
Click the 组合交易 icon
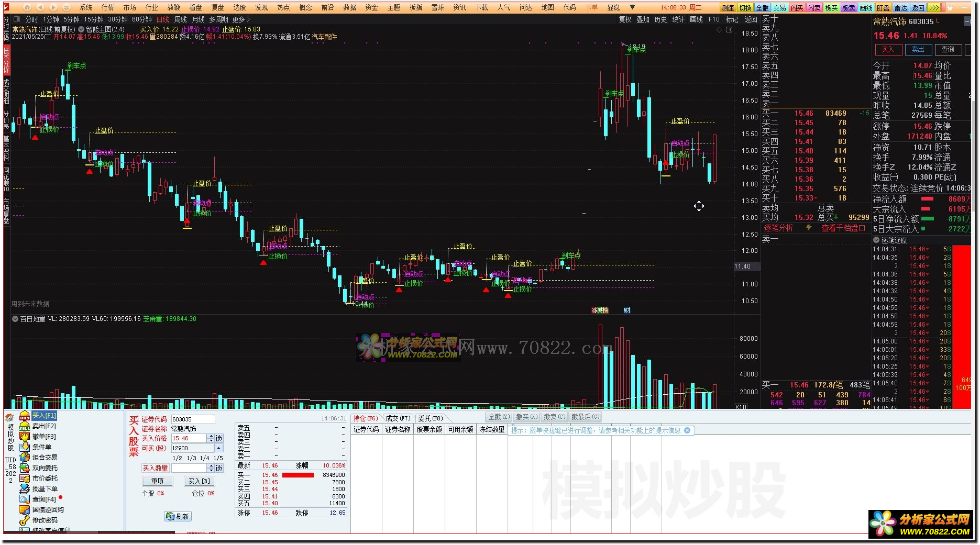[25, 458]
